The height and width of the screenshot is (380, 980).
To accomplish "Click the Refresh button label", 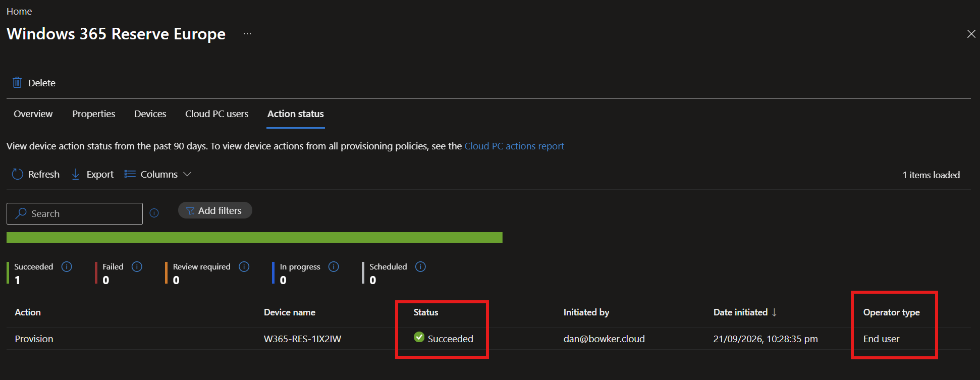I will click(x=44, y=174).
